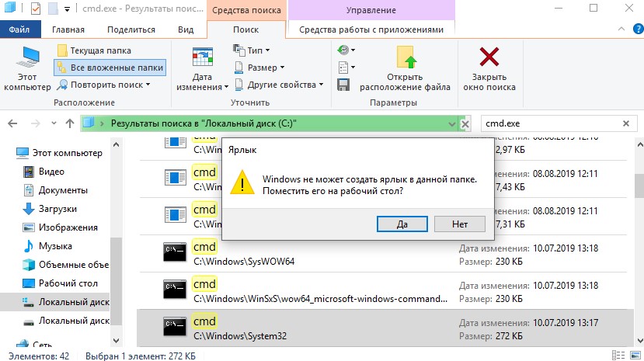Expand the address bar history dropdown
644x361 pixels.
pyautogui.click(x=452, y=124)
